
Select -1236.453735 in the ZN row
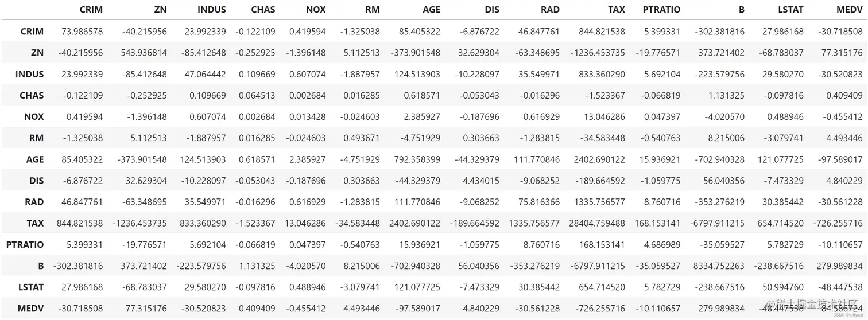[x=598, y=53]
